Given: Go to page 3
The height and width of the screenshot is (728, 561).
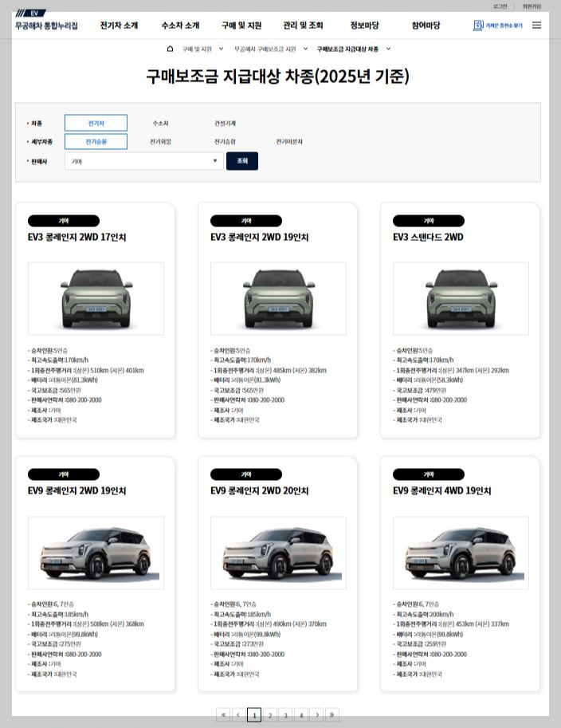Looking at the screenshot, I should (x=285, y=714).
